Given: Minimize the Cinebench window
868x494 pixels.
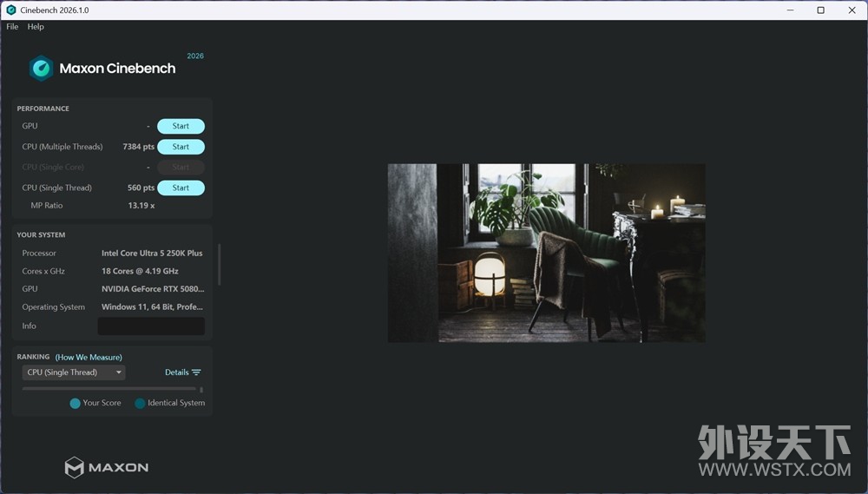Looking at the screenshot, I should [791, 10].
